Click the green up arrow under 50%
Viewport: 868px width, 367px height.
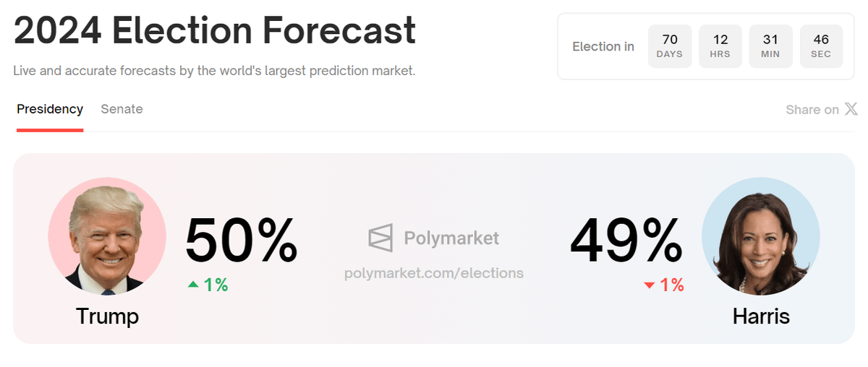tap(193, 285)
